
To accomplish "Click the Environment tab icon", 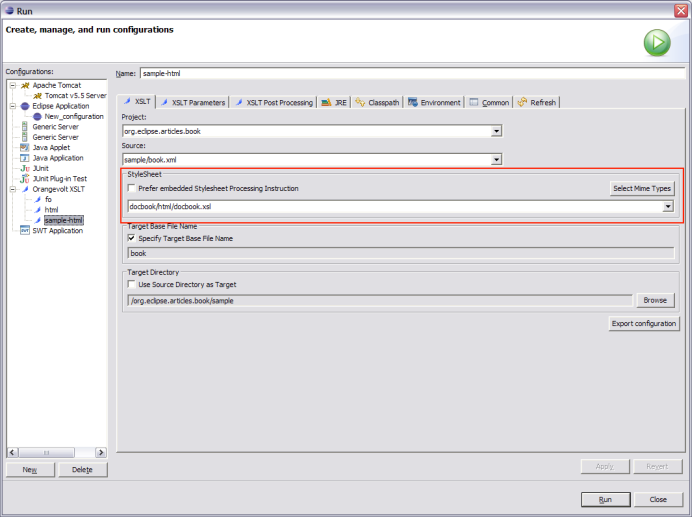I will tap(413, 102).
